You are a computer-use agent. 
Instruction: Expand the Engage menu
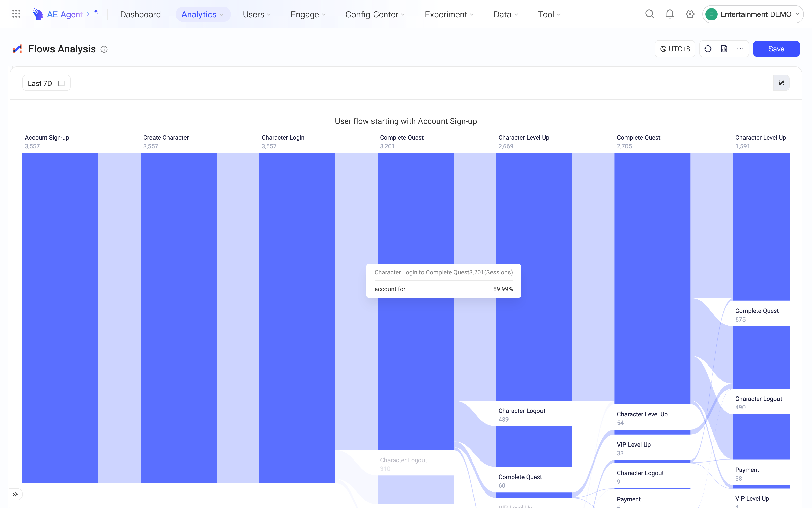308,14
